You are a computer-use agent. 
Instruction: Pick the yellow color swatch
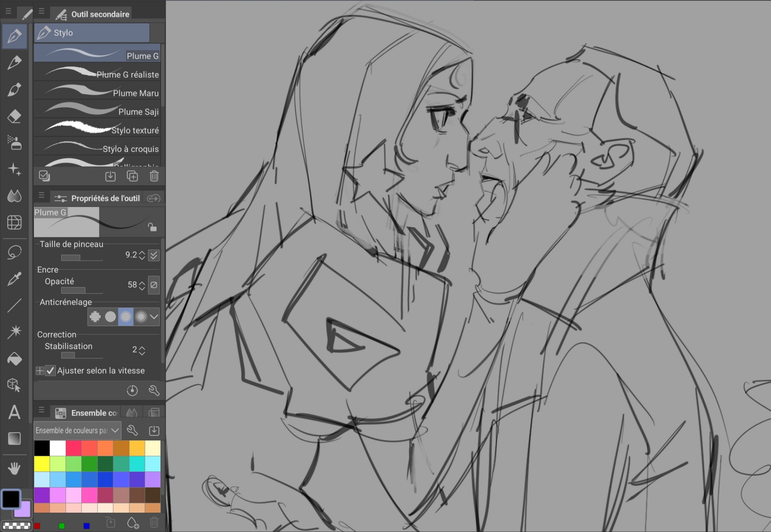(x=42, y=464)
